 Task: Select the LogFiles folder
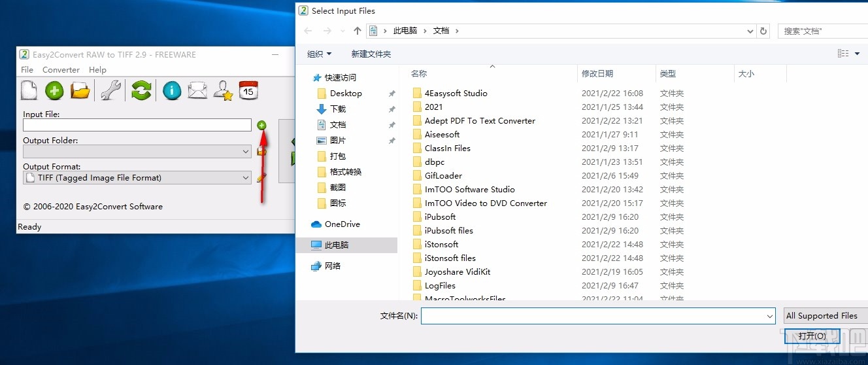pos(440,286)
